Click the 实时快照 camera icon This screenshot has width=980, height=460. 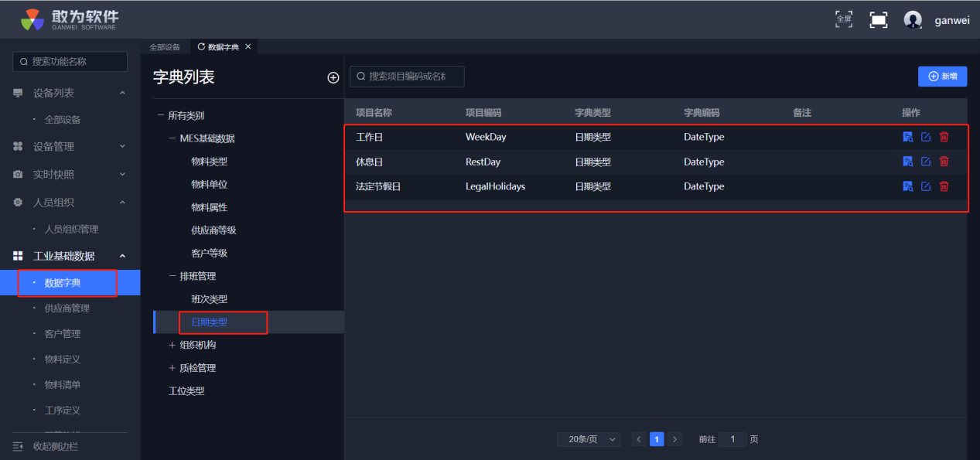pos(18,175)
